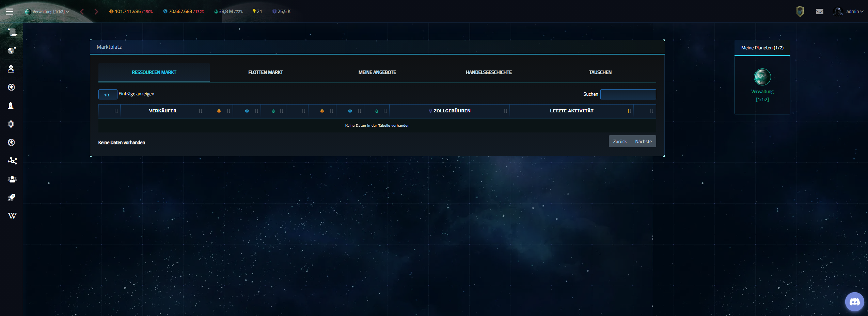Open the users group icon in sidebar
Screen dimensions: 868x316
(x=12, y=179)
